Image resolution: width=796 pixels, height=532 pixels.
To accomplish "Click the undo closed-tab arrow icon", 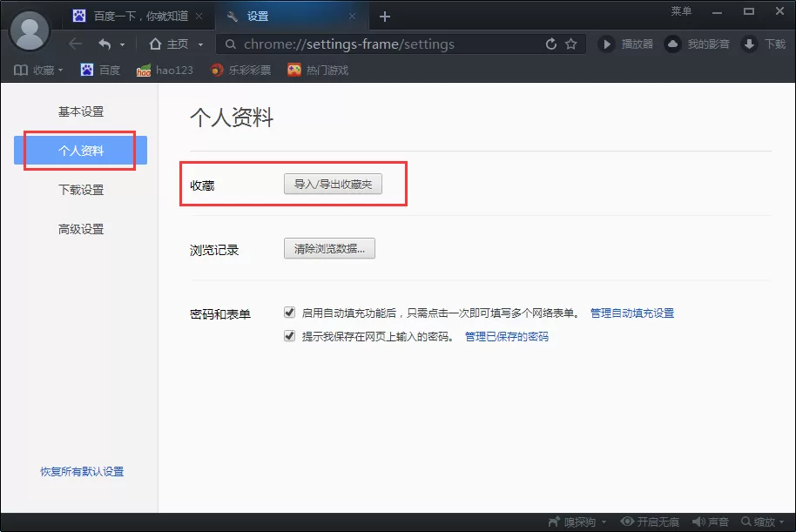I will 105,44.
